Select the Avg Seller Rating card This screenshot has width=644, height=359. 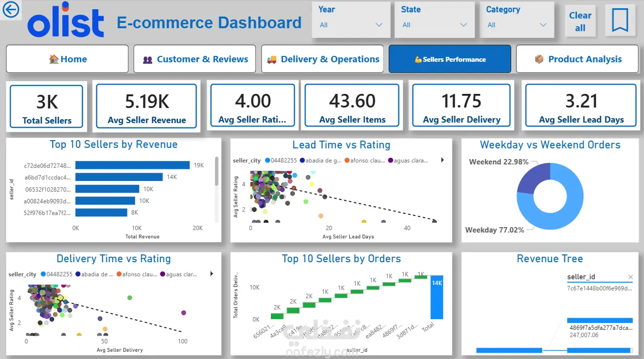tap(252, 106)
